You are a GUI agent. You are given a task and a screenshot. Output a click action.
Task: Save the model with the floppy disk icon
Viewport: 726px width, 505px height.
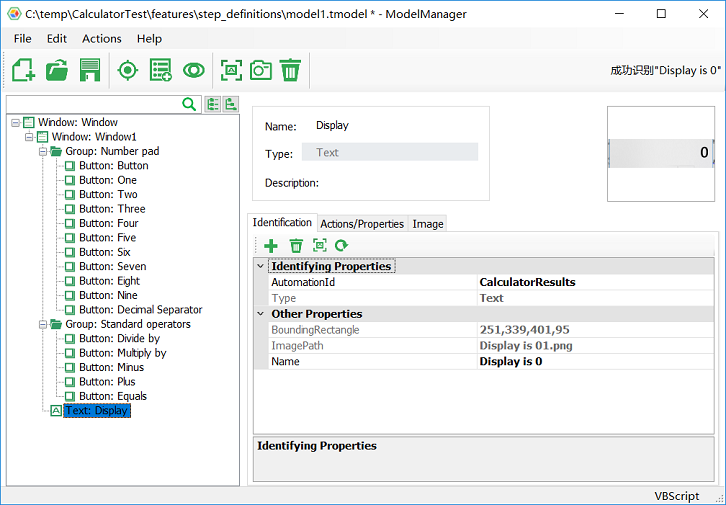click(x=90, y=70)
